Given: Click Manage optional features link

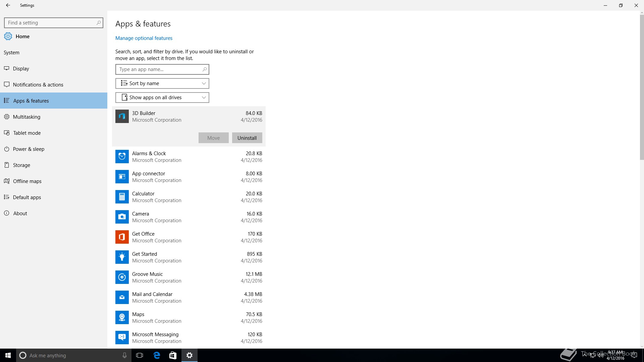Looking at the screenshot, I should (144, 38).
